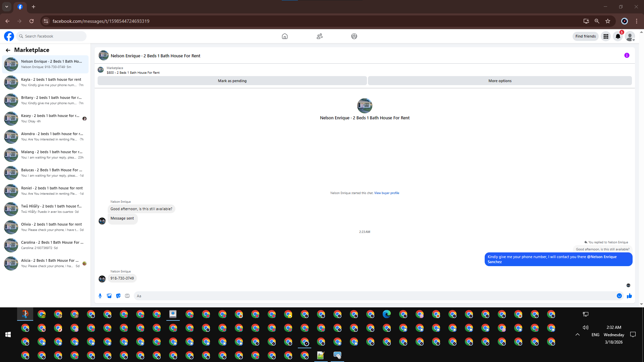Click the 'Good afternoon, is this still available?' message

coord(141,209)
